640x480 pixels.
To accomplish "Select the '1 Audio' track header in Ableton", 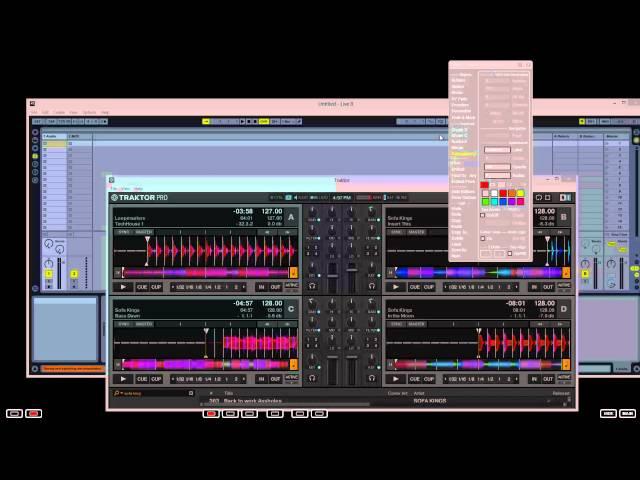I will coord(54,136).
